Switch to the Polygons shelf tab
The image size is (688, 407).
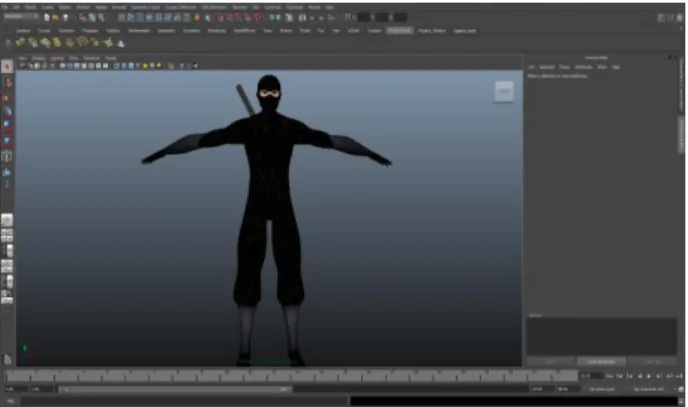90,31
